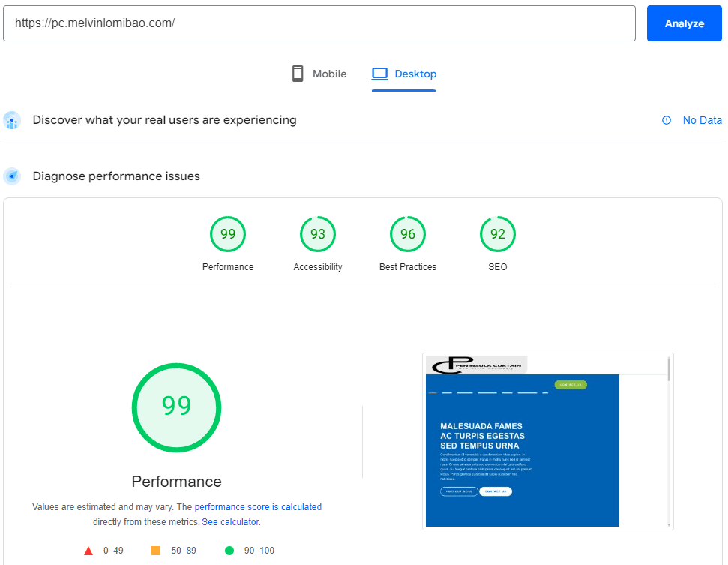Select the Desktop tab
The image size is (728, 565).
[x=404, y=74]
